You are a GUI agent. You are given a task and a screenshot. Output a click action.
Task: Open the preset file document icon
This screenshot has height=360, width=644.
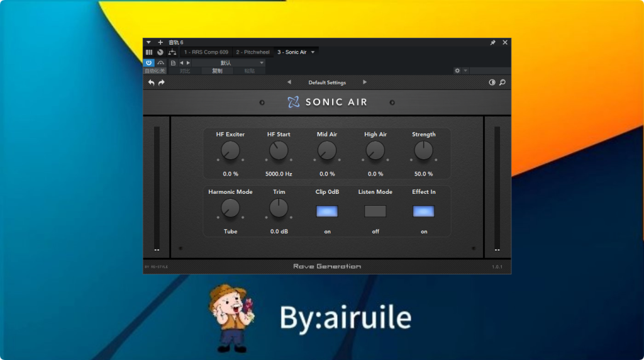pos(174,63)
